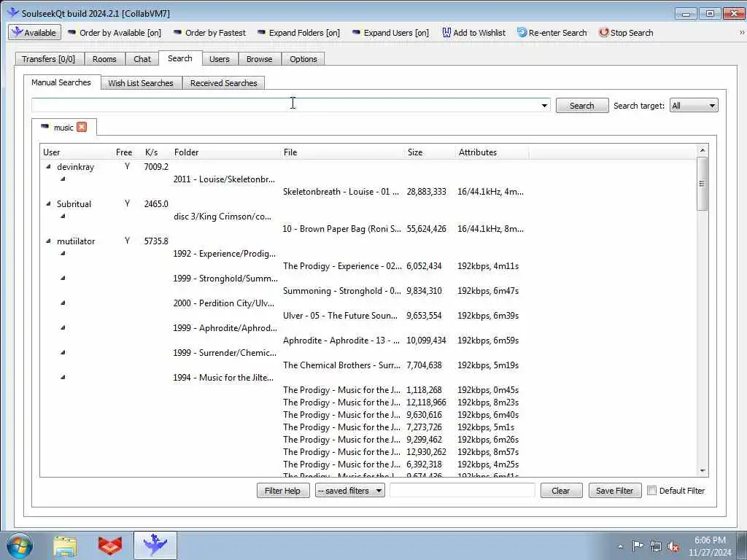Open toolbar overflow chevron

tap(741, 32)
